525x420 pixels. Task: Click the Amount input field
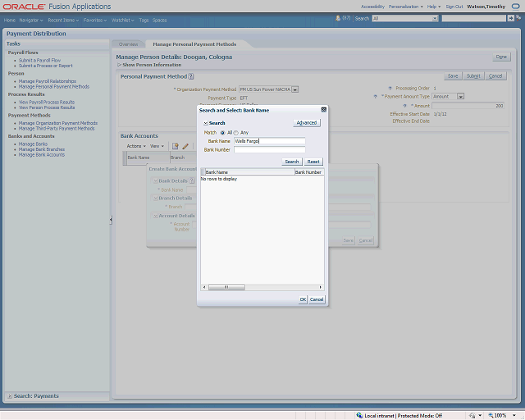click(x=468, y=106)
